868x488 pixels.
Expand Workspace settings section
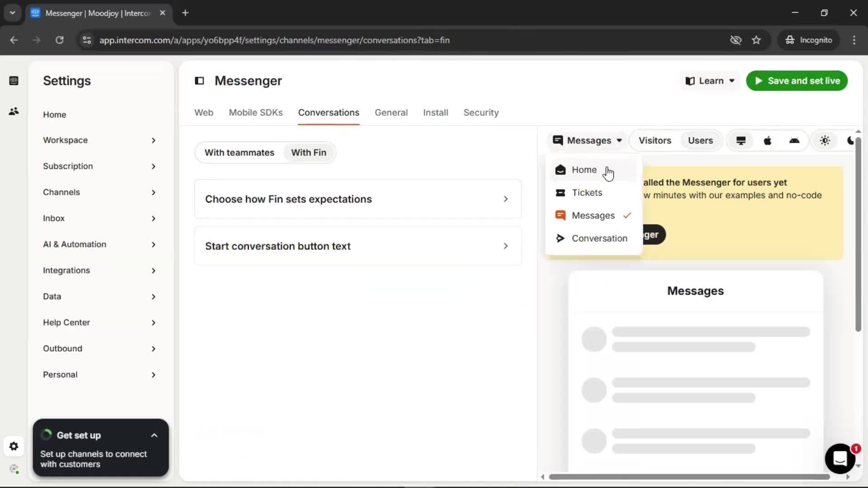point(100,140)
